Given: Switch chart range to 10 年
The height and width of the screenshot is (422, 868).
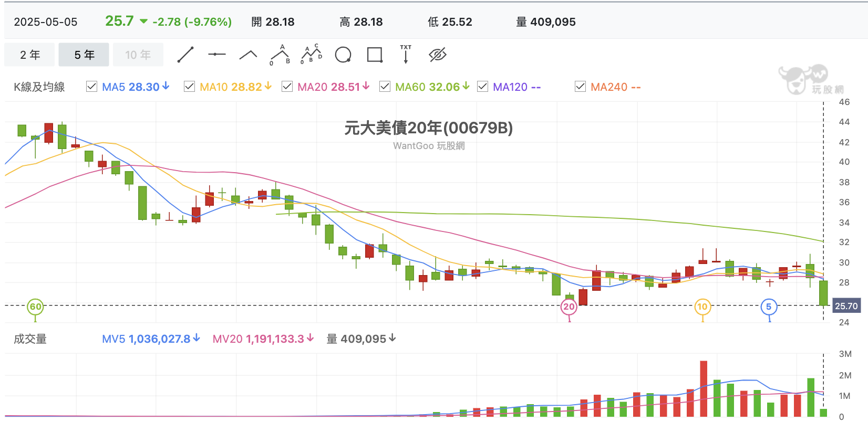Looking at the screenshot, I should tap(138, 55).
